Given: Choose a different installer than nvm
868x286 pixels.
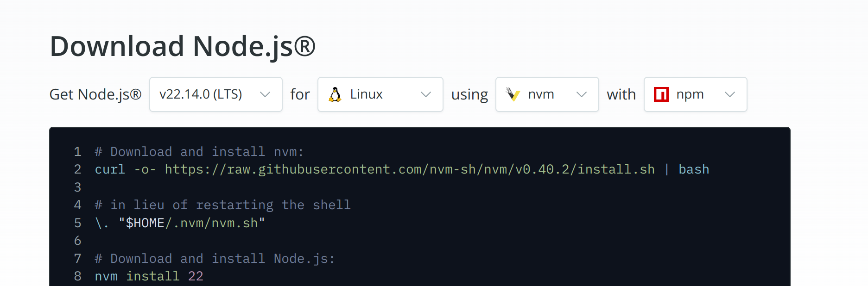Looking at the screenshot, I should coord(547,94).
